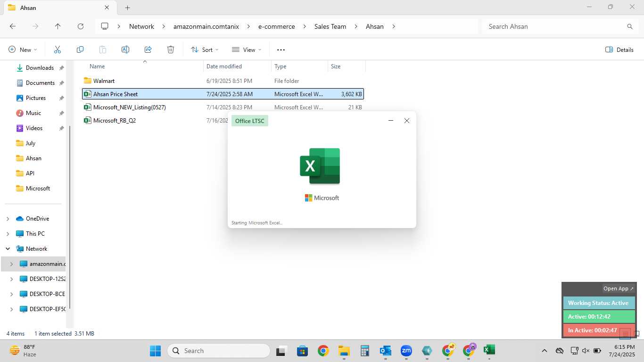The height and width of the screenshot is (362, 644).
Task: Show hidden system tray icons
Action: (x=545, y=351)
